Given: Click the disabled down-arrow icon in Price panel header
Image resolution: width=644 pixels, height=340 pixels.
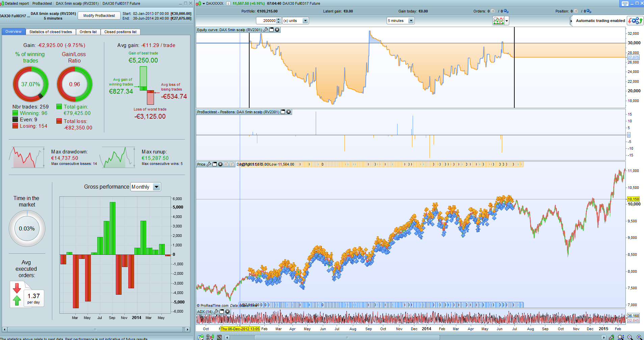Looking at the screenshot, I should (226, 164).
